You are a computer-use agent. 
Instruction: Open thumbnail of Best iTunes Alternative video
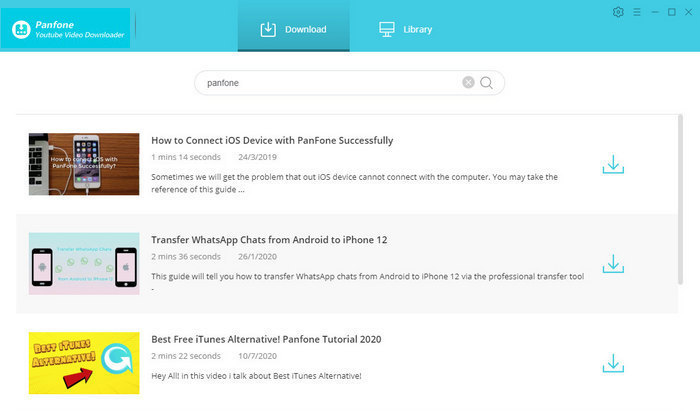click(84, 363)
